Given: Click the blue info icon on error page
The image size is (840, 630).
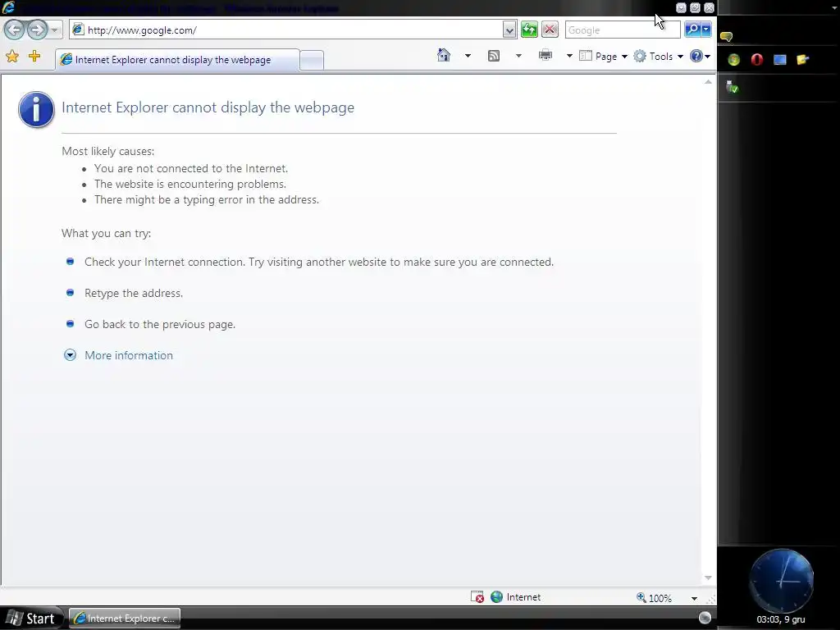Looking at the screenshot, I should tap(36, 109).
